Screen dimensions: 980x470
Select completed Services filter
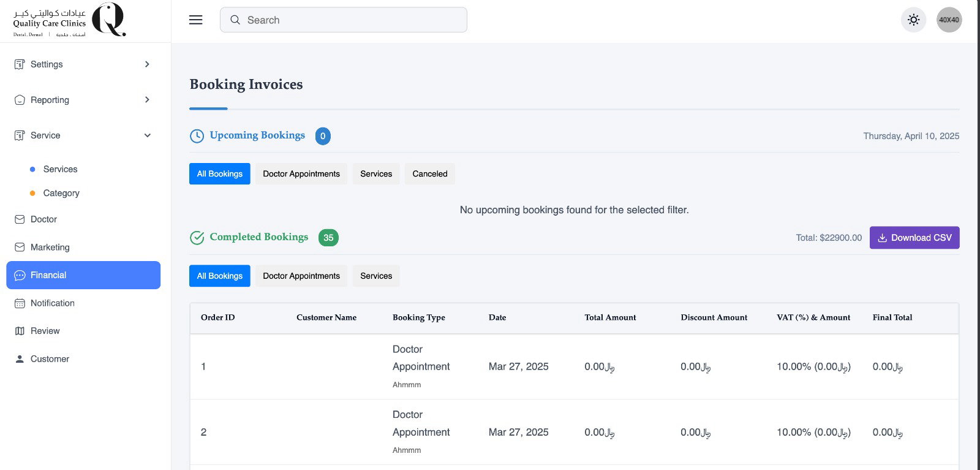click(x=376, y=276)
